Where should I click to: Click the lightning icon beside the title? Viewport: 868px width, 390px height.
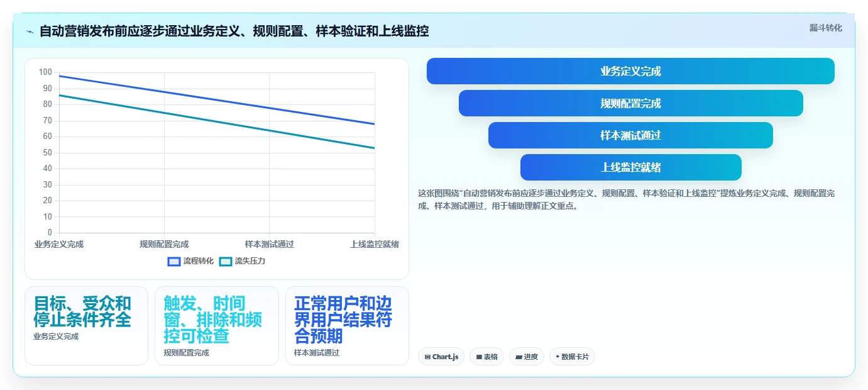(x=30, y=31)
